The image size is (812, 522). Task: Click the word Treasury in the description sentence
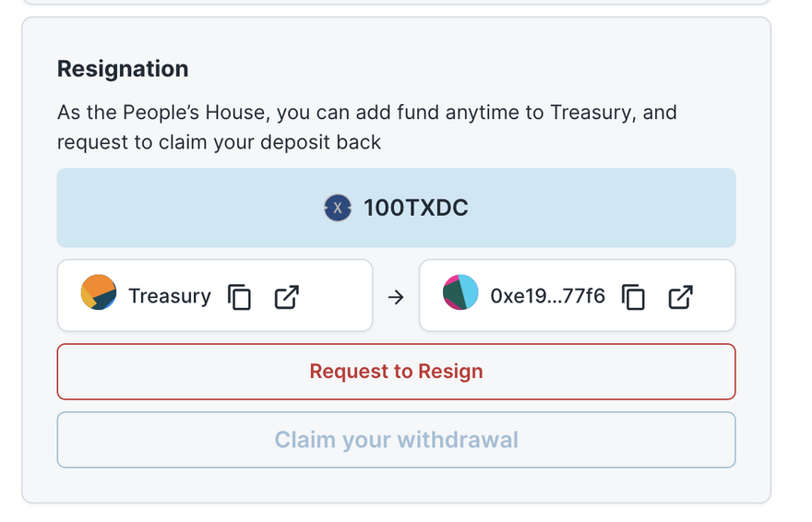coord(589,113)
